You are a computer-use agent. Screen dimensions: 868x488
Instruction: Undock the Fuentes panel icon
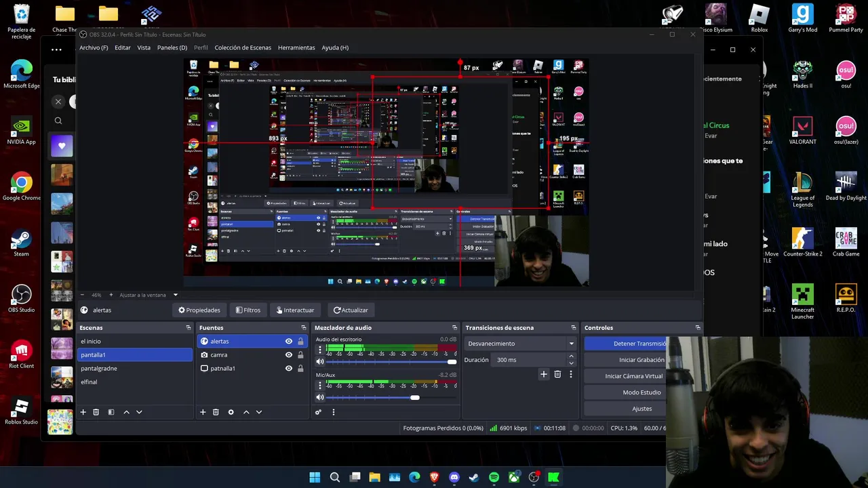click(x=304, y=328)
